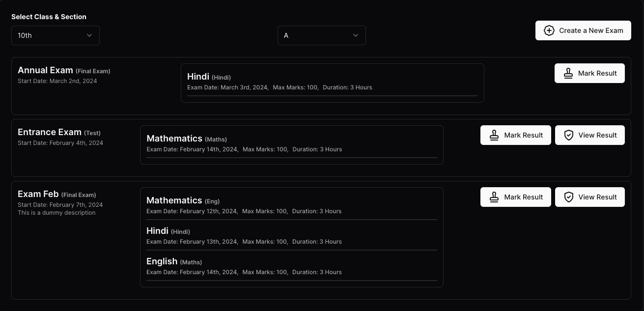
Task: Select the Entrance Exam title
Action: tap(50, 132)
